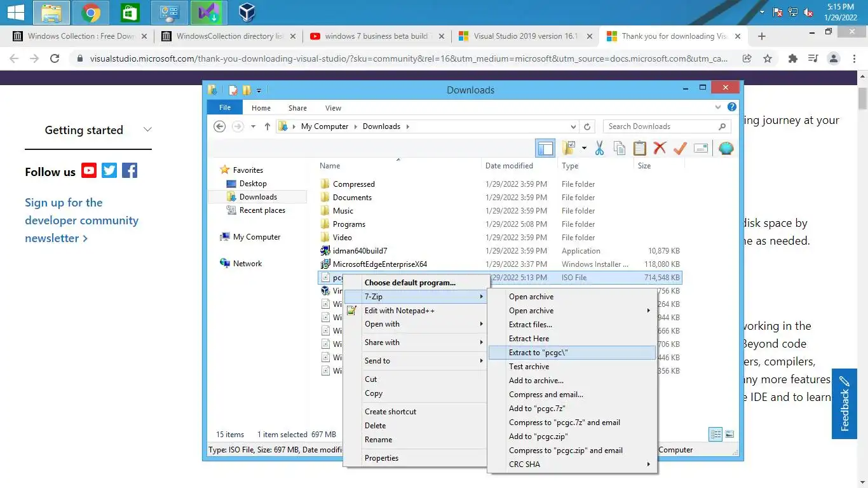
Task: Open the Twitter follow icon on webpage
Action: coord(109,170)
